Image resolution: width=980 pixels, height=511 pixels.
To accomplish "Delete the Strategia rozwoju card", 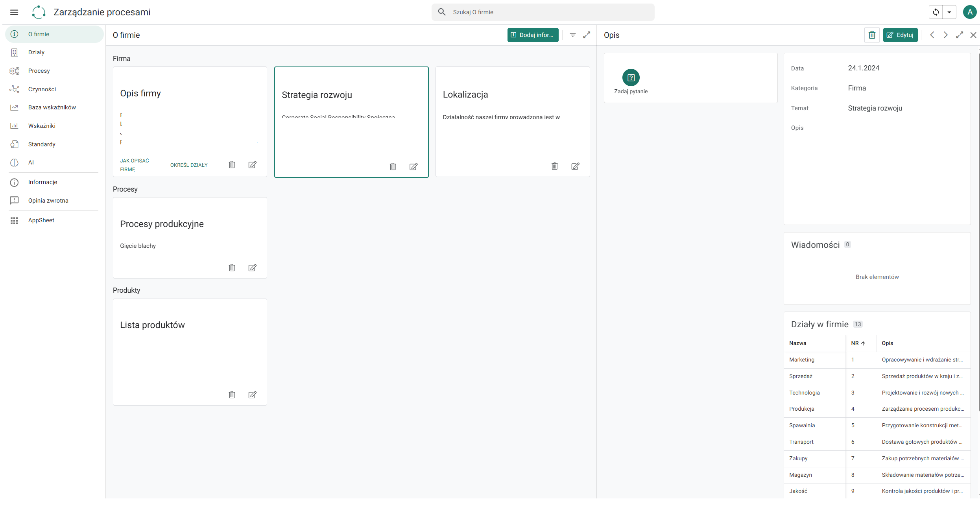I will click(x=393, y=166).
